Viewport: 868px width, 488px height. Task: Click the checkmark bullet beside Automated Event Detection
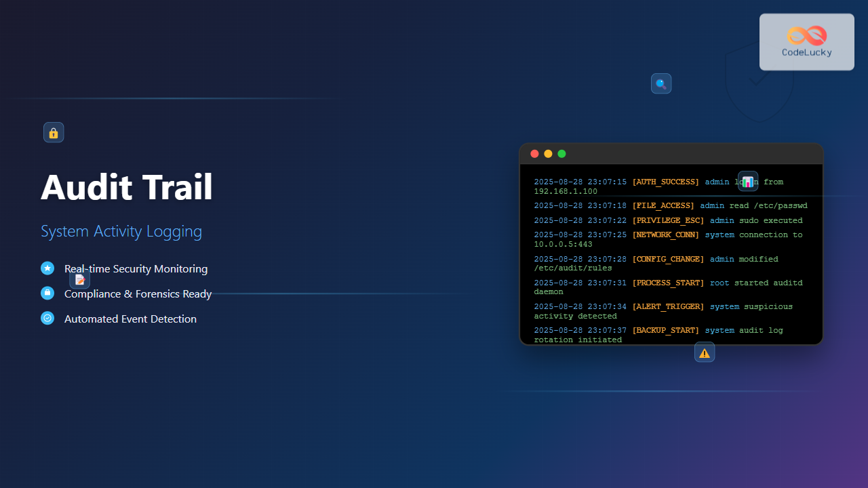tap(47, 318)
